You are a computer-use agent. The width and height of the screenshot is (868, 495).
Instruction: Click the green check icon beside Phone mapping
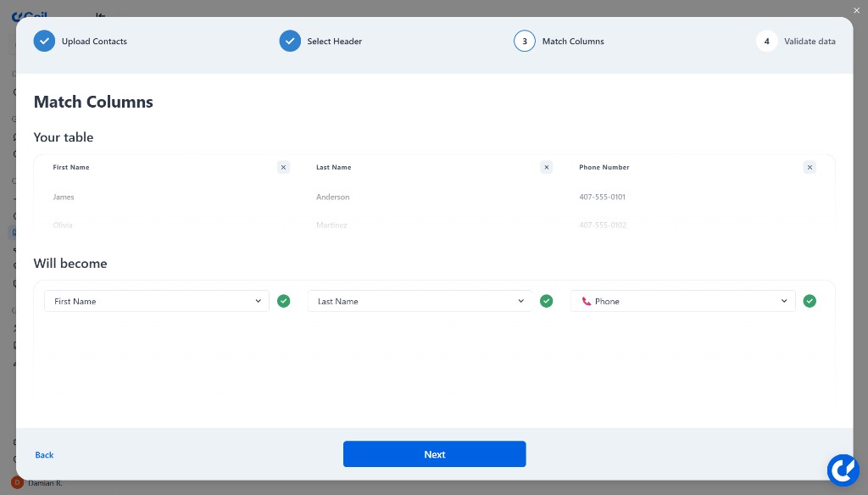click(810, 301)
